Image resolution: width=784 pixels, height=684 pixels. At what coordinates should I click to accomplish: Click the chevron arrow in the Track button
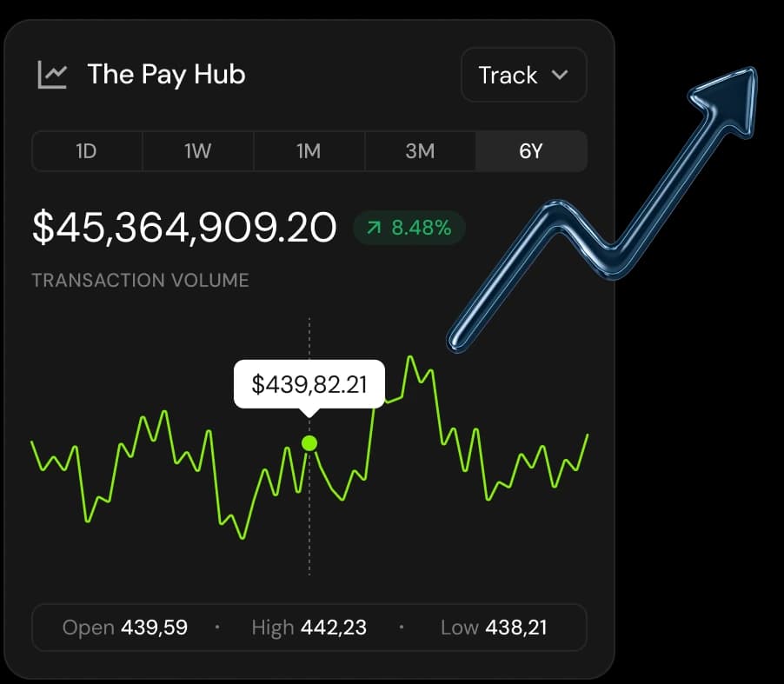pyautogui.click(x=560, y=75)
